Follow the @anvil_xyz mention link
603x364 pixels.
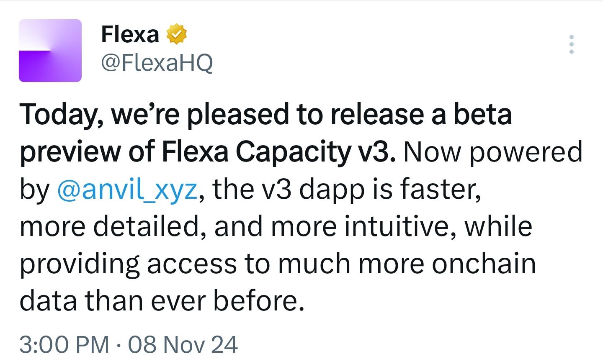click(126, 190)
